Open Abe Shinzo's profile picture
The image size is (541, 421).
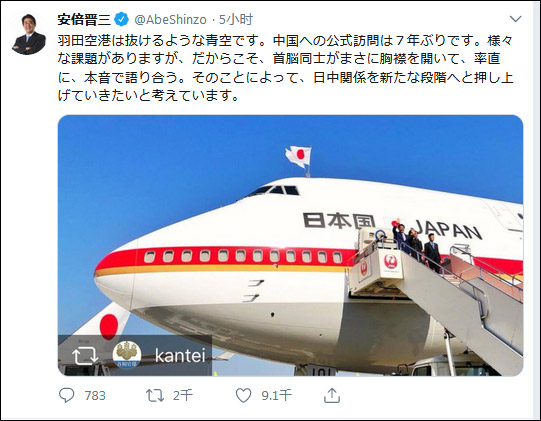29,35
